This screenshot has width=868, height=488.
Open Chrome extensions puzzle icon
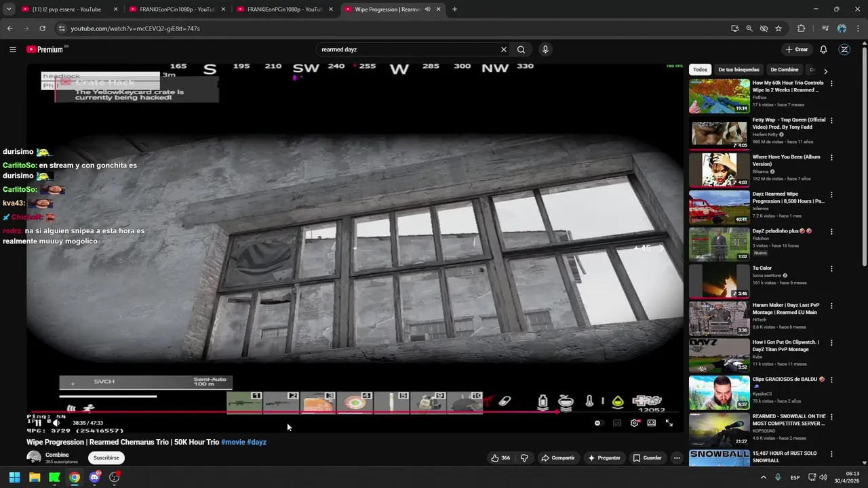[x=802, y=28]
